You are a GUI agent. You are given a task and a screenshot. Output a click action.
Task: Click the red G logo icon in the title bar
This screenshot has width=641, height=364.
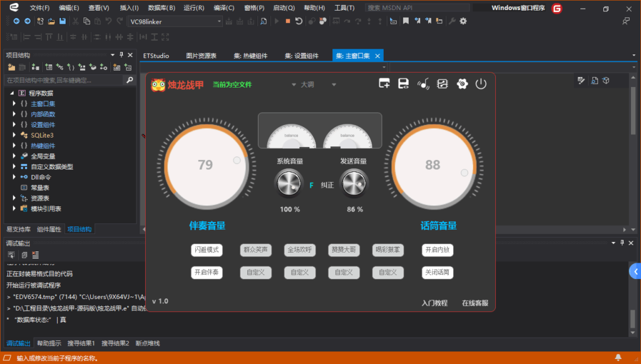point(556,8)
